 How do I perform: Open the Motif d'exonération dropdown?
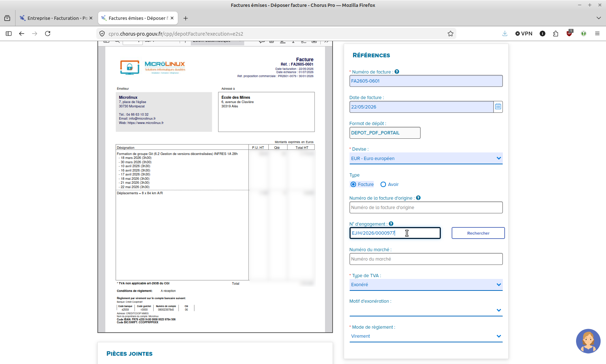(426, 310)
